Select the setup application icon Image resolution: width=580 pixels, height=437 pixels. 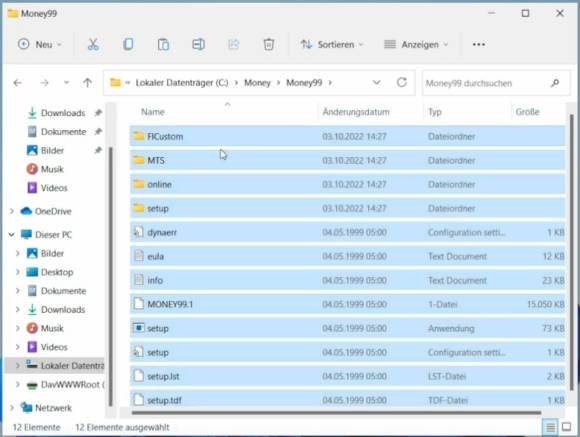point(139,328)
